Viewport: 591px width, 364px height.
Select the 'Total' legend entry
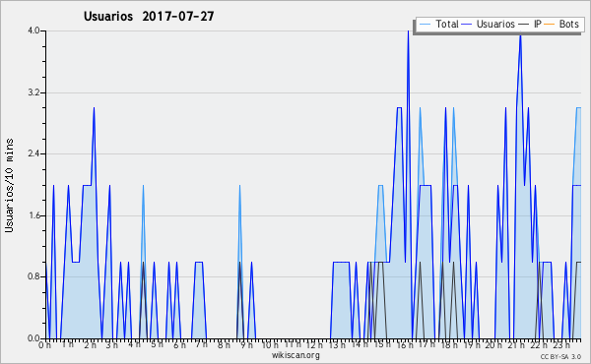coord(447,24)
